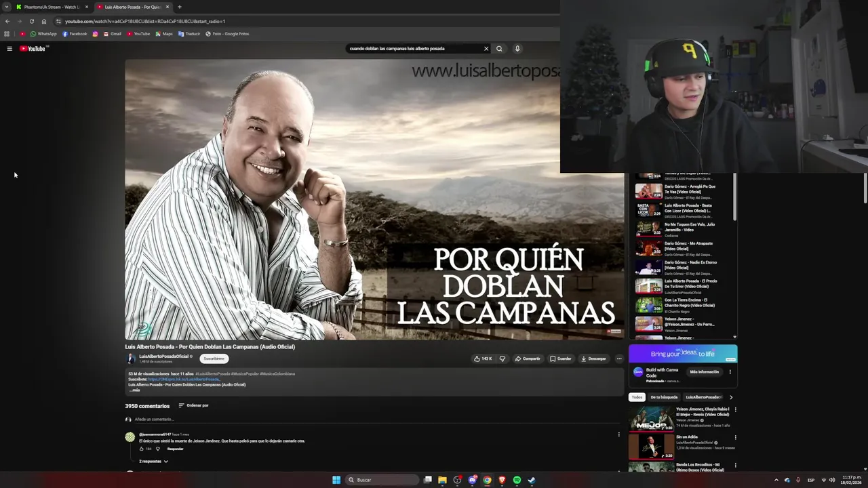Screen dimensions: 868x488
Task: Open the Maps bookmark
Action: pyautogui.click(x=164, y=34)
